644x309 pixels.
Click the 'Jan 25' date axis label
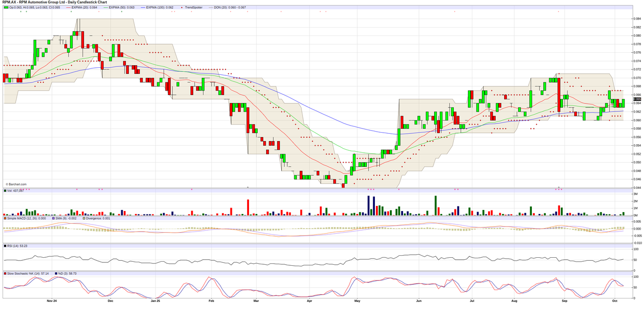click(x=155, y=300)
